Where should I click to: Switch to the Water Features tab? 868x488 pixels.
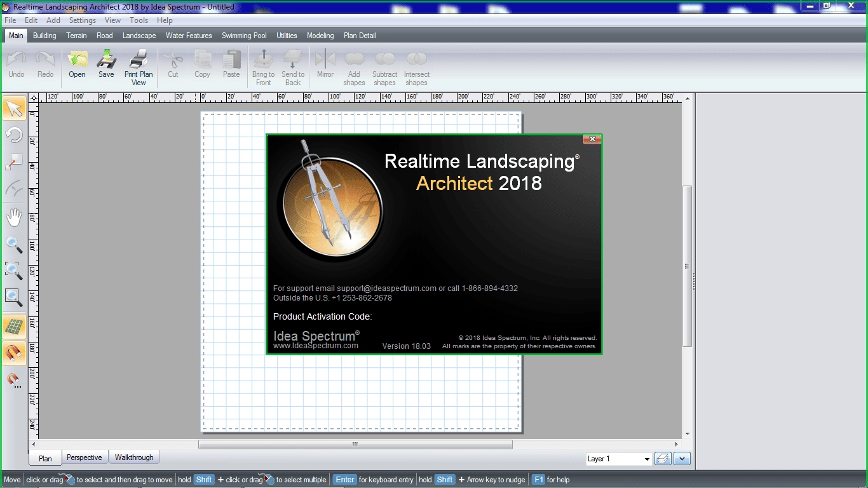[189, 36]
